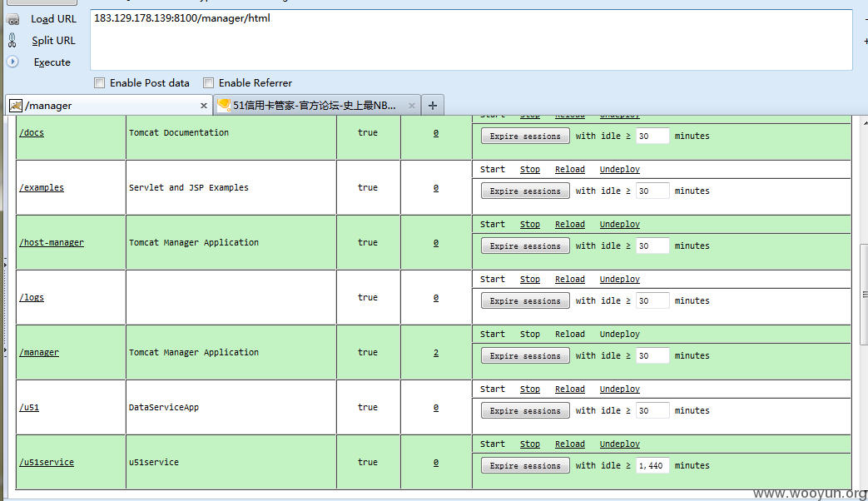Expire sessions for /u51

pos(525,411)
